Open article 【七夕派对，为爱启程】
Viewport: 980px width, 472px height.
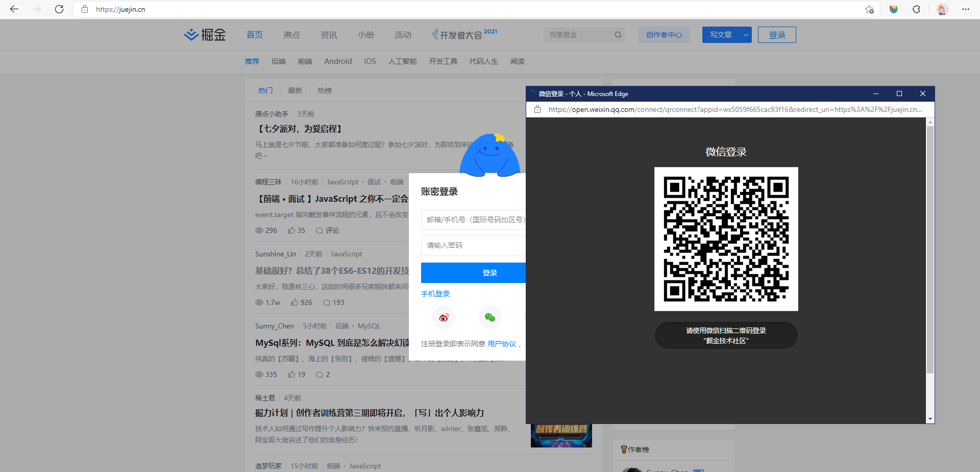300,129
